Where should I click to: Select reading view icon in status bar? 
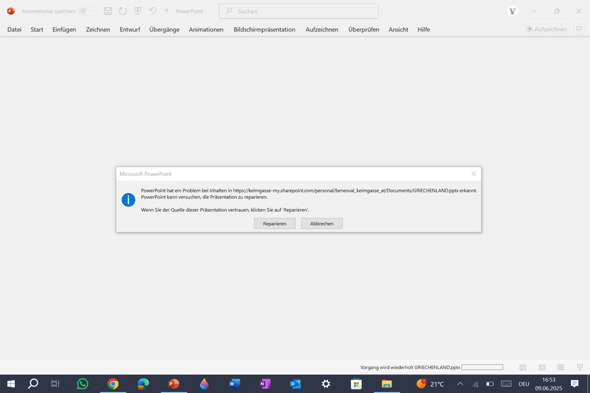(x=561, y=367)
